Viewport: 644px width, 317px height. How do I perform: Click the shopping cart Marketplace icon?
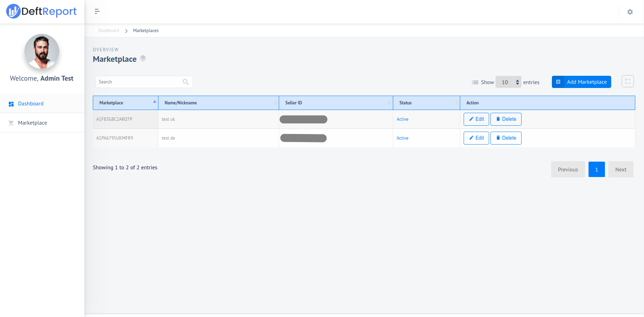11,123
